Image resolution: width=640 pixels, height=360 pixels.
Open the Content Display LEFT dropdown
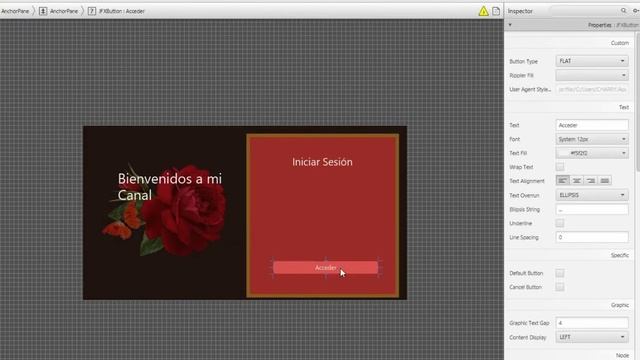pyautogui.click(x=592, y=337)
